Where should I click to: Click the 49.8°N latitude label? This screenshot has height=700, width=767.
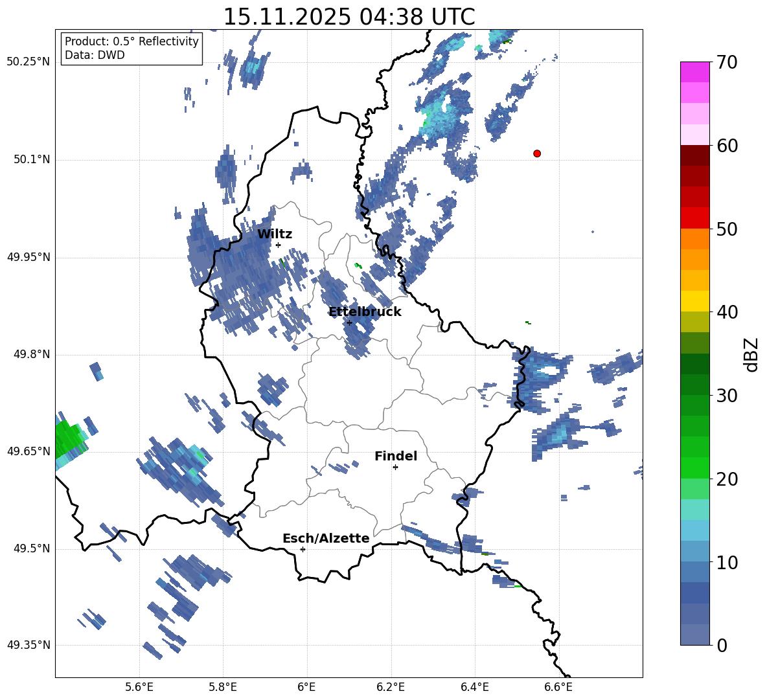[32, 354]
